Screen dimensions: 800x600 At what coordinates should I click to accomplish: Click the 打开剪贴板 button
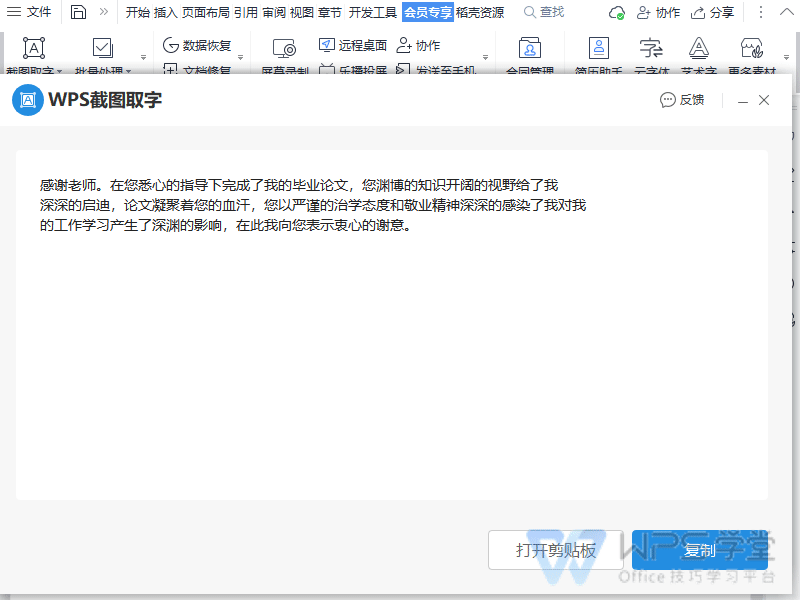click(x=556, y=550)
